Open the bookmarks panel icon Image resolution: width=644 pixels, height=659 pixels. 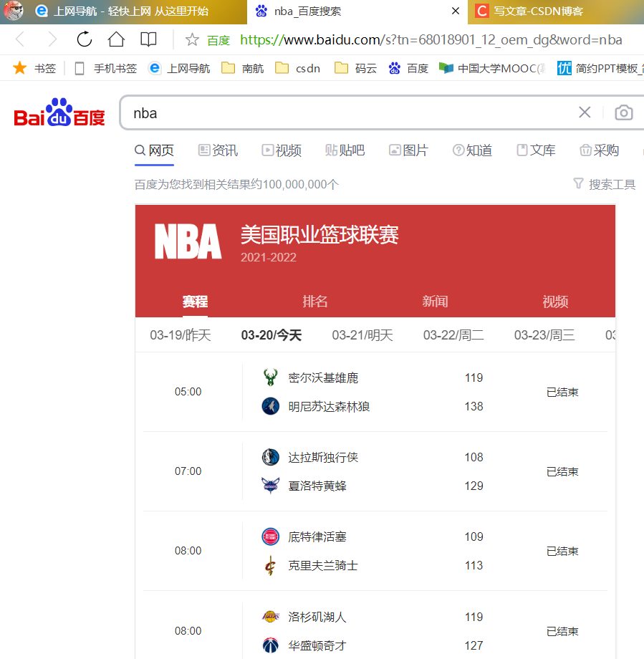[148, 40]
